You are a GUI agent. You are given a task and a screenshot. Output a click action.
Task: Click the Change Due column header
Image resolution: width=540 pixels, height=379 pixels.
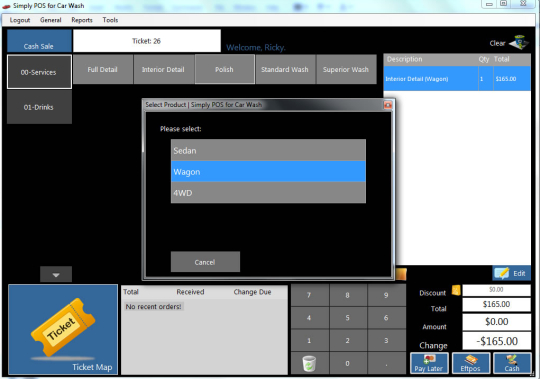(x=252, y=292)
